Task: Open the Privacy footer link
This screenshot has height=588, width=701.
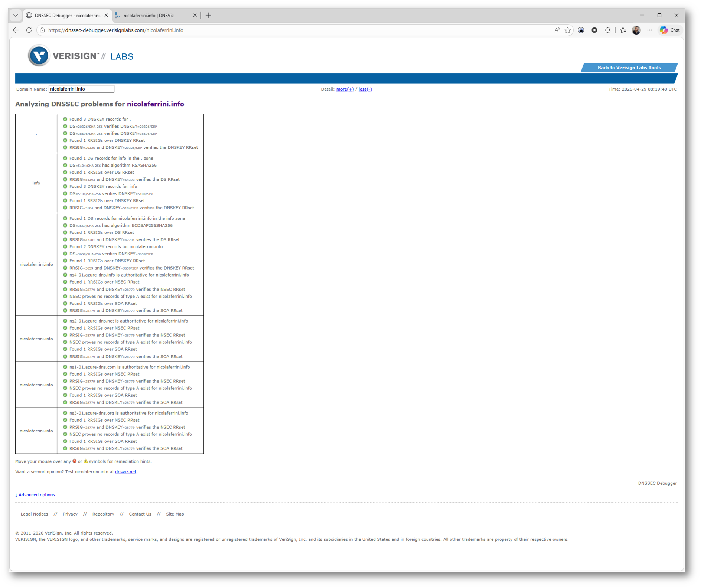Action: click(70, 514)
